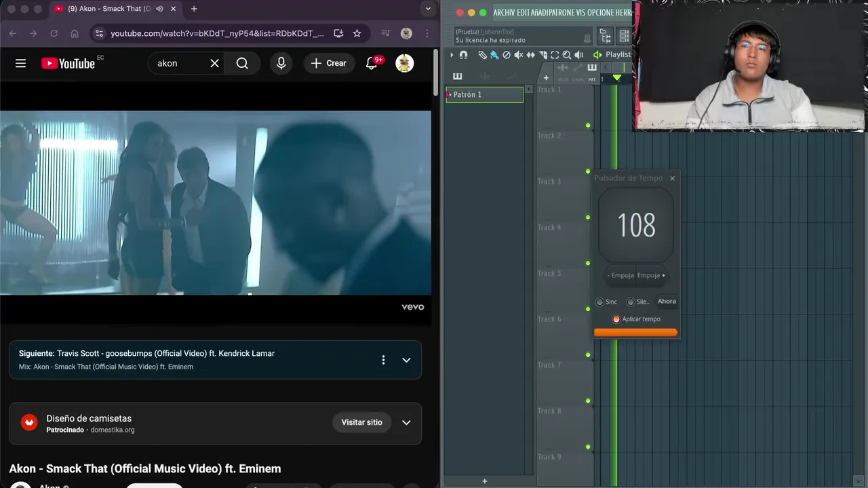
Task: Expand the Siguiente mix queue panel
Action: [406, 360]
